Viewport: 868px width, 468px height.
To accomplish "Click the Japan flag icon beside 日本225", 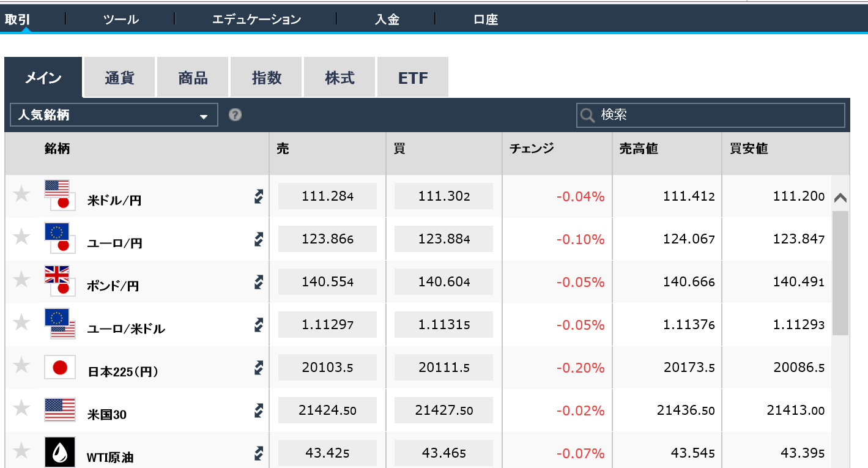I will click(59, 367).
